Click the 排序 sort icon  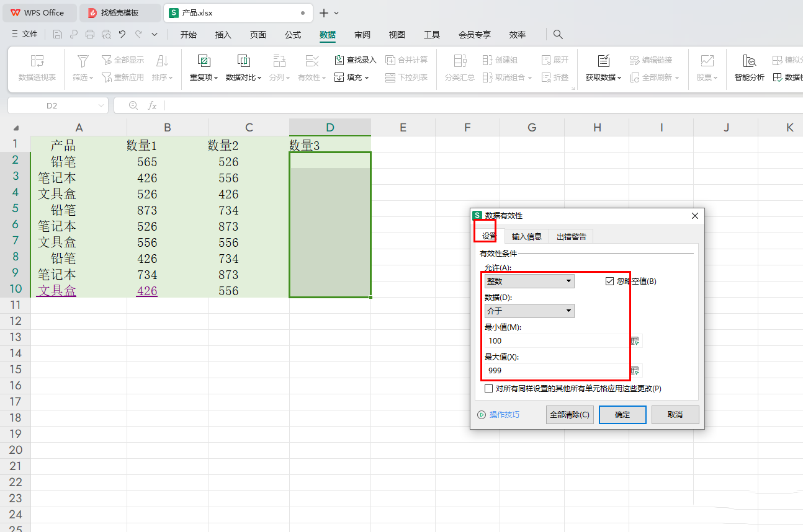[163, 61]
